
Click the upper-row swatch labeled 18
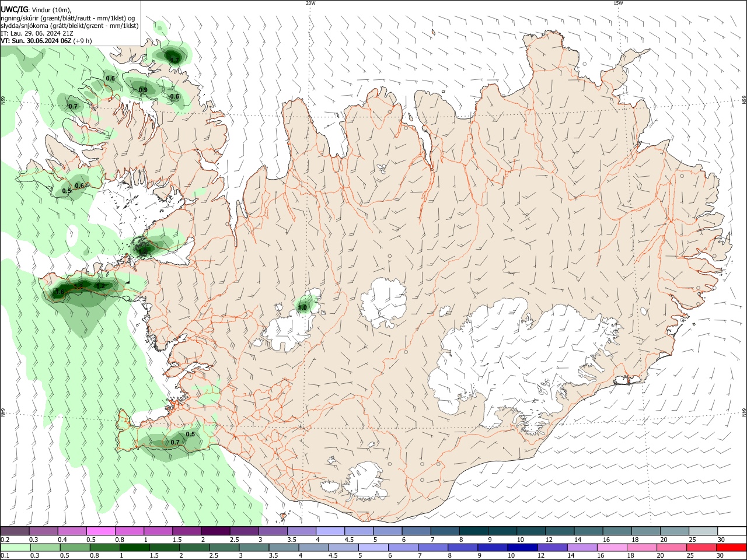pyautogui.click(x=646, y=531)
